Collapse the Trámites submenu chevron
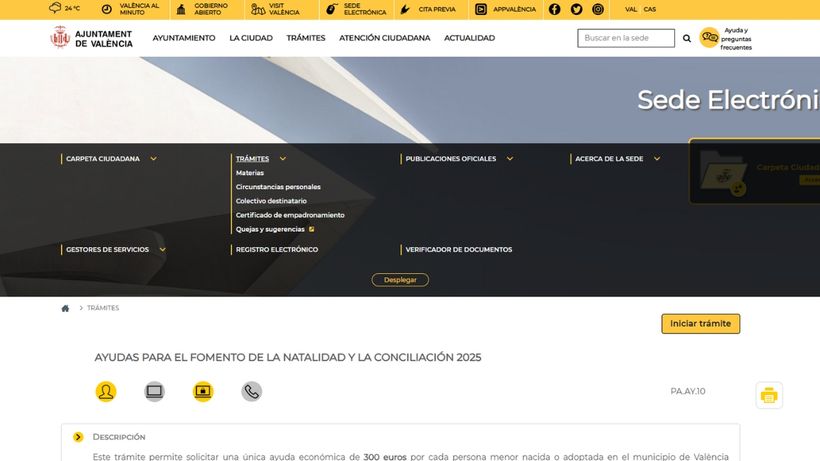 point(283,159)
